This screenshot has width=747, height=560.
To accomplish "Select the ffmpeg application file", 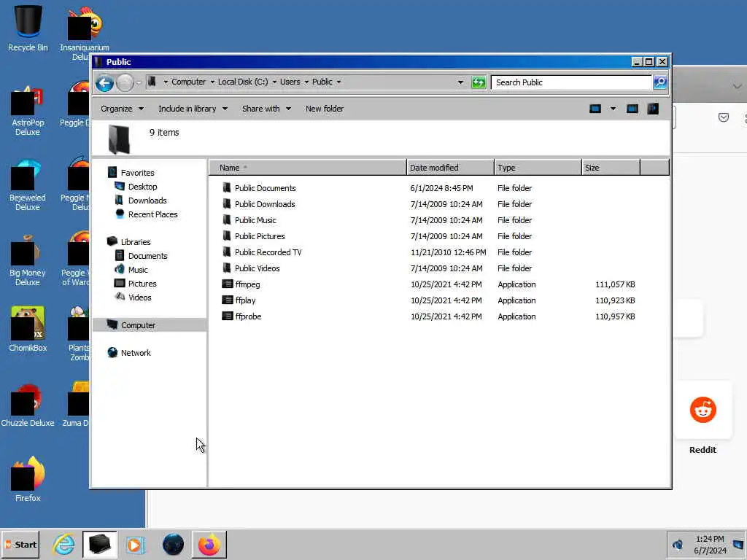I will pos(247,284).
